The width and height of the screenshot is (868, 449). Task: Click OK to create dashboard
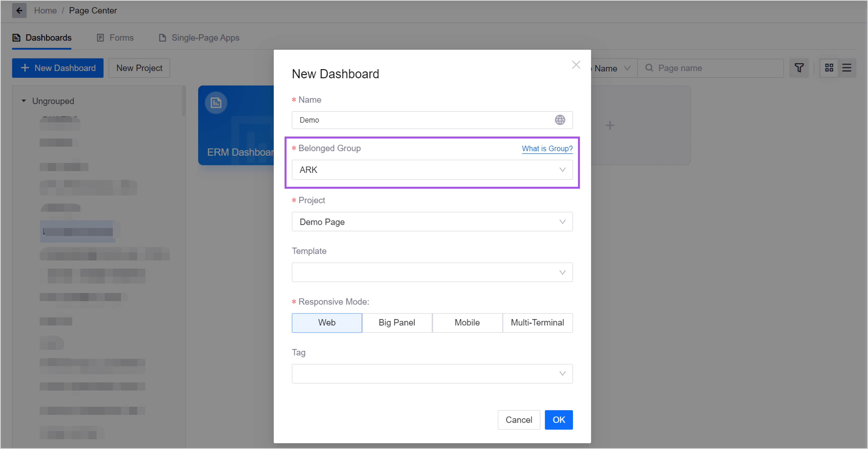tap(558, 420)
